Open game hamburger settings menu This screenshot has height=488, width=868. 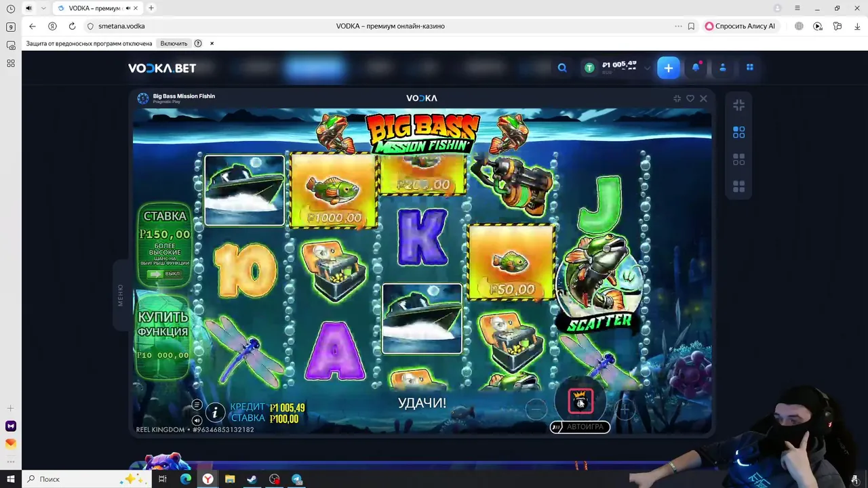[197, 405]
